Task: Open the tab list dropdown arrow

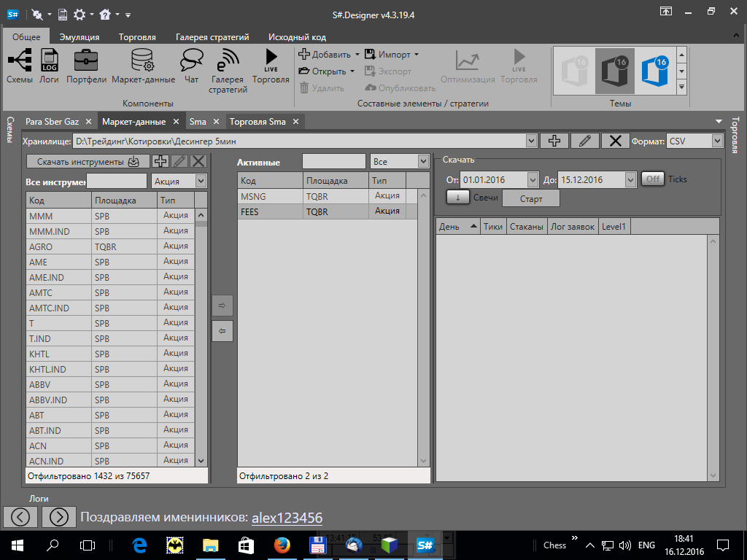Action: (x=719, y=122)
